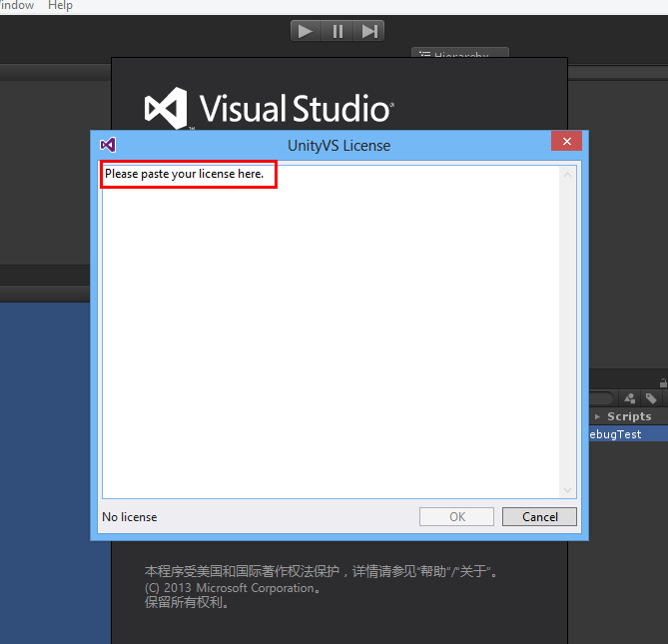Click the search by label tag icon

tap(651, 398)
